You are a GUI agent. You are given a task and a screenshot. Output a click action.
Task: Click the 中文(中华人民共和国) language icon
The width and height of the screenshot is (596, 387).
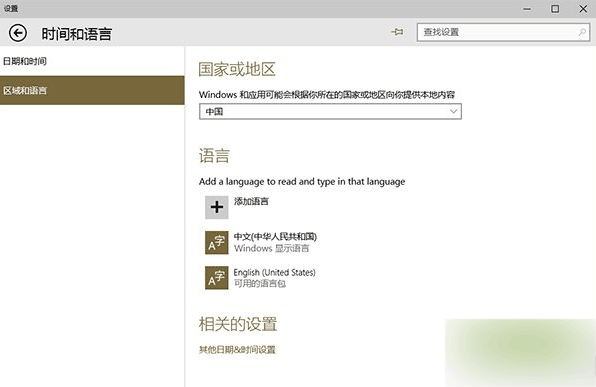pyautogui.click(x=217, y=243)
